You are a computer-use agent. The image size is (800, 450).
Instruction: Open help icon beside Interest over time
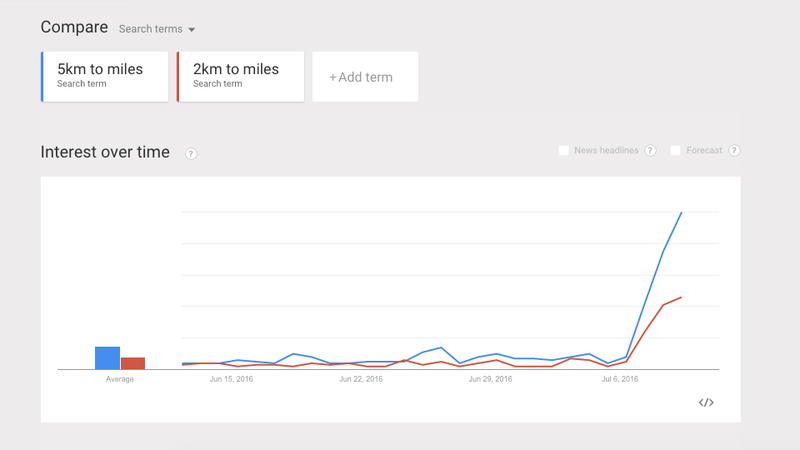[191, 154]
